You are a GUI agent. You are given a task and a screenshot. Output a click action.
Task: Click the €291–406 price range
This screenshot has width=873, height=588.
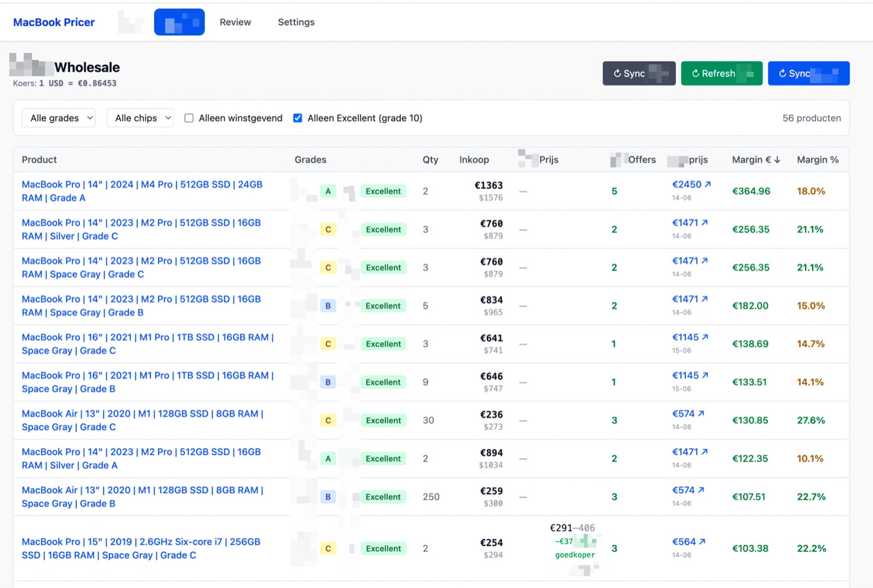tap(572, 528)
